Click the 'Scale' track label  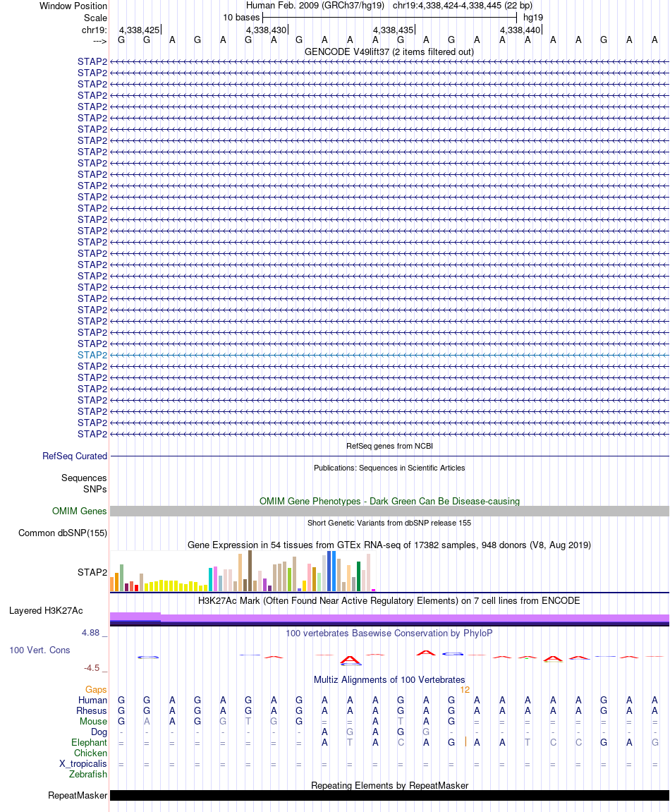(x=95, y=18)
